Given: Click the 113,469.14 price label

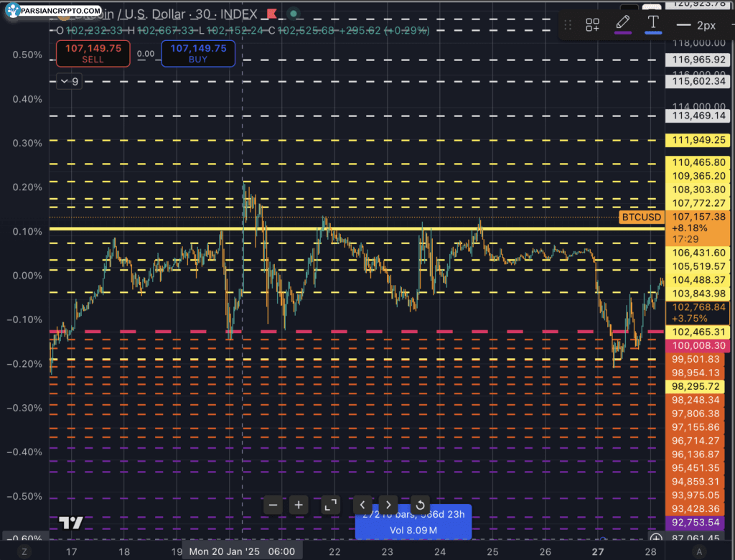Looking at the screenshot, I should [x=698, y=116].
